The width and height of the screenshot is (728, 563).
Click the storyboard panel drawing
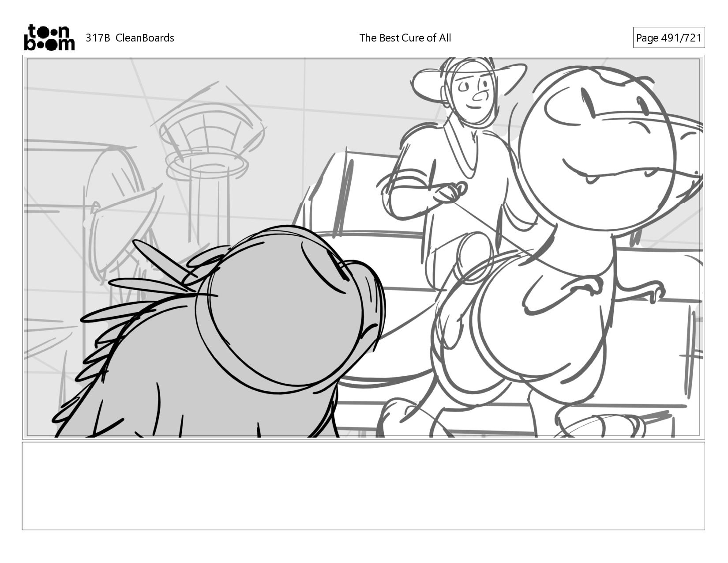364,247
